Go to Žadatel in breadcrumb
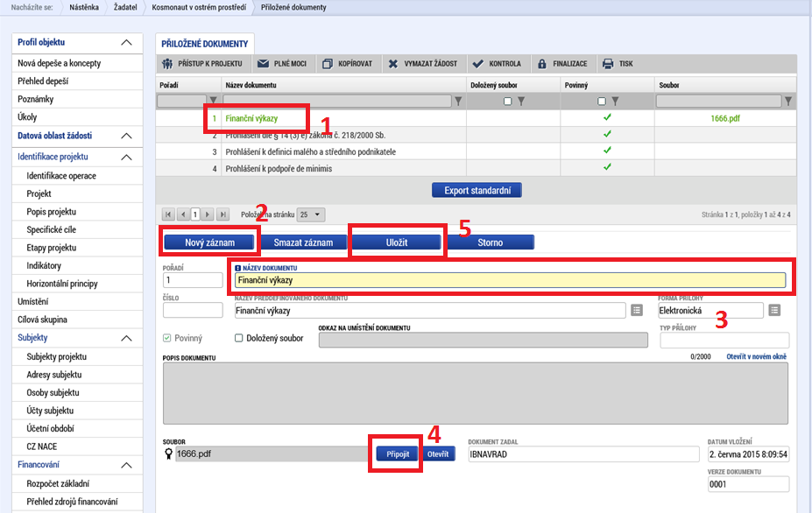This screenshot has height=513, width=812. (x=125, y=7)
